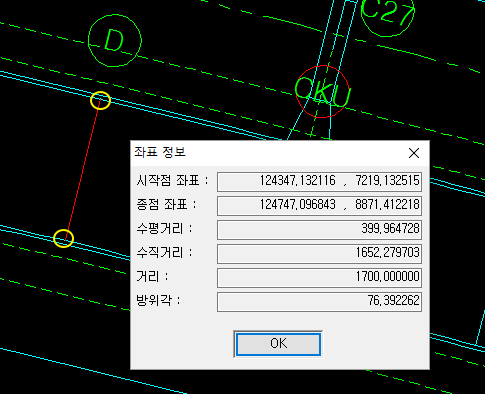Click the 좌표 정보 dialog title
485x394 pixels.
coord(160,152)
